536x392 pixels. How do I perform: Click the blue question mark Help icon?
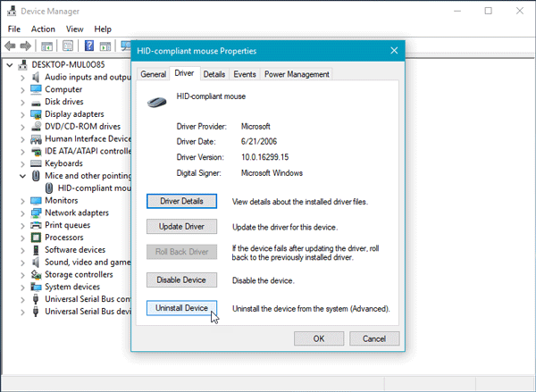88,46
